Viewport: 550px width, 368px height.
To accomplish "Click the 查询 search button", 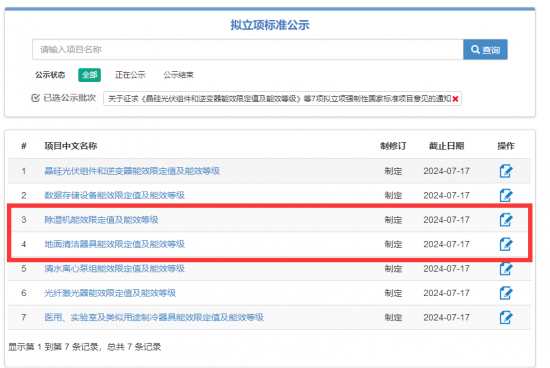I will click(485, 49).
